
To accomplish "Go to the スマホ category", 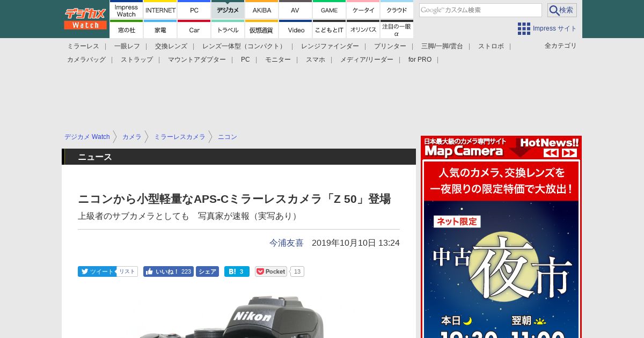I will (x=316, y=60).
